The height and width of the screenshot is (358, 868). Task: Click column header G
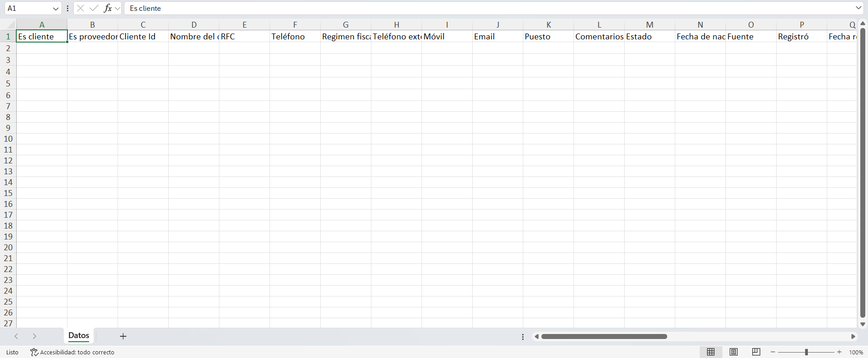coord(346,25)
